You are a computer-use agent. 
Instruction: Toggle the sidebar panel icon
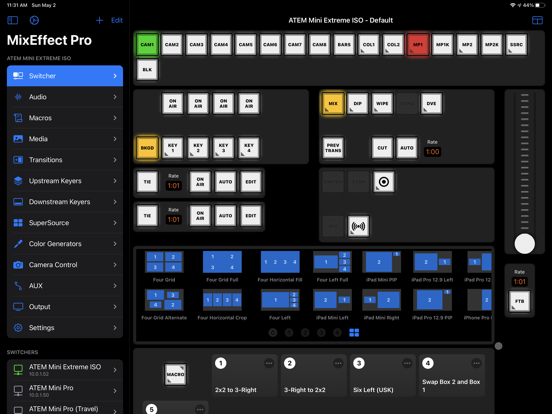13,20
